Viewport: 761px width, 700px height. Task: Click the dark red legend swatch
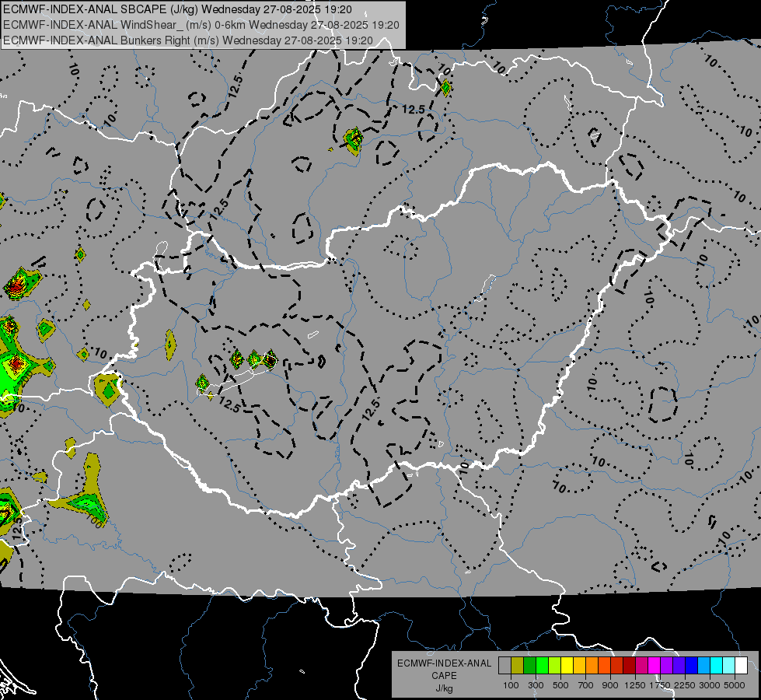pyautogui.click(x=629, y=666)
